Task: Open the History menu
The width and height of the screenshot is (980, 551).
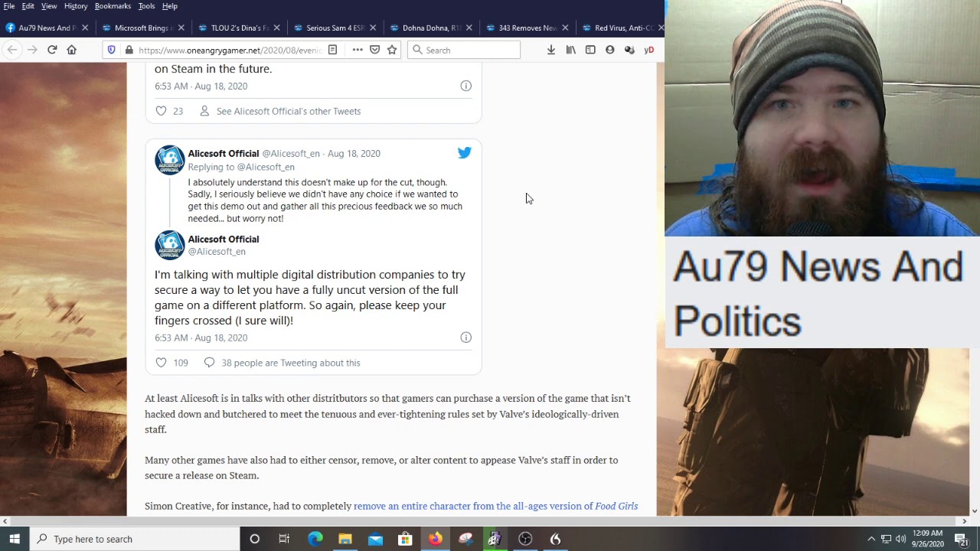Action: click(x=76, y=6)
